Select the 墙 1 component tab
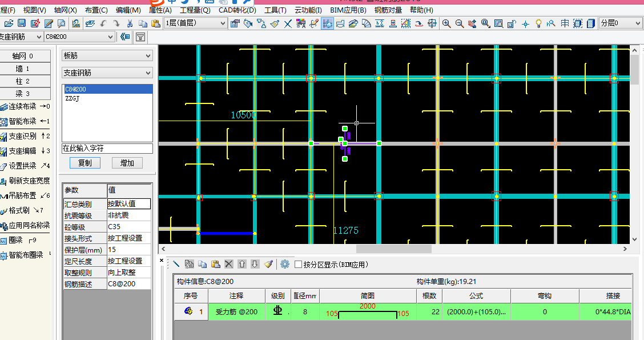Image resolution: width=644 pixels, height=340 pixels. click(25, 69)
